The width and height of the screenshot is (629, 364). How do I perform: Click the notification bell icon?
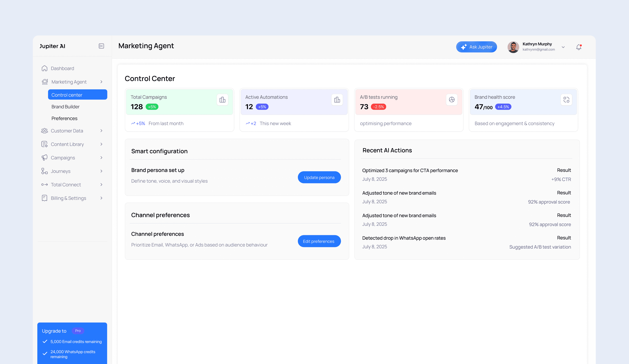click(x=579, y=47)
